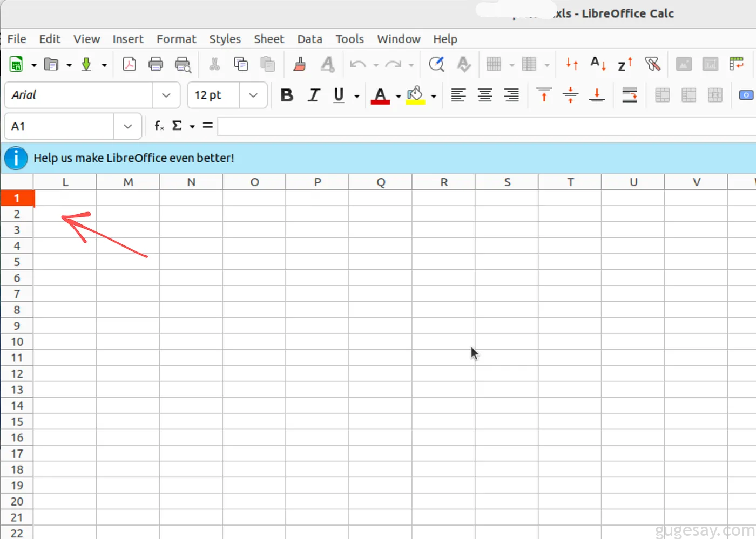The width and height of the screenshot is (756, 539).
Task: Click the Paste clipboard icon
Action: pyautogui.click(x=268, y=65)
